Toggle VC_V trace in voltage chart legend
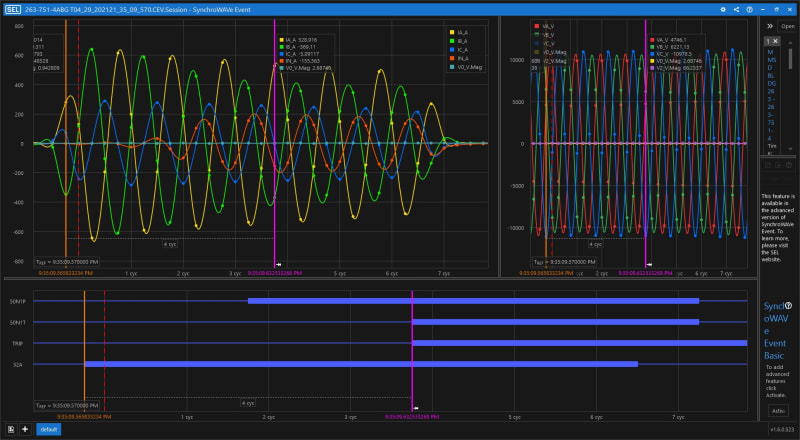This screenshot has width=800, height=440. (545, 43)
